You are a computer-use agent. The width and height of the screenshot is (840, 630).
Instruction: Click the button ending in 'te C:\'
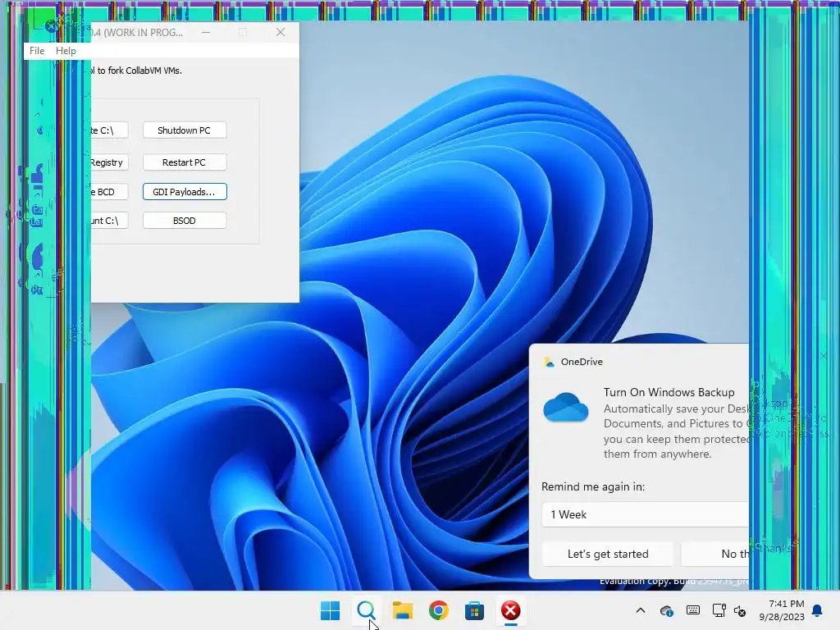point(109,130)
